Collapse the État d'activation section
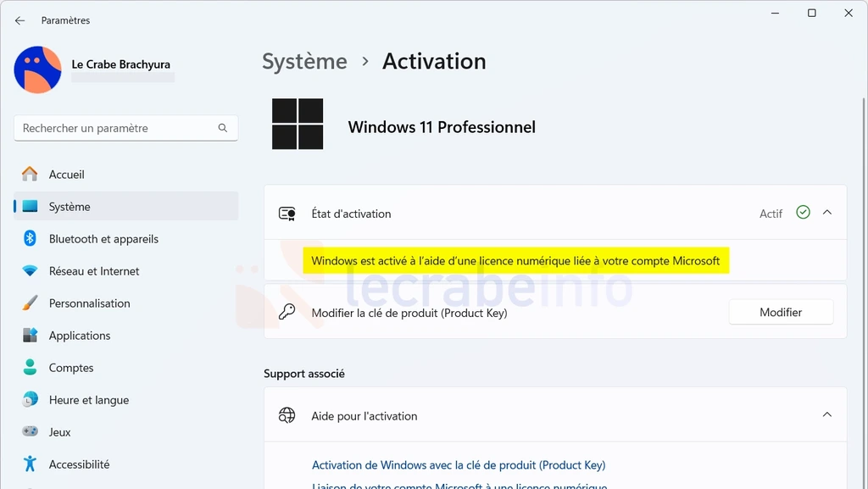Viewport: 868px width, 489px height. [x=827, y=213]
